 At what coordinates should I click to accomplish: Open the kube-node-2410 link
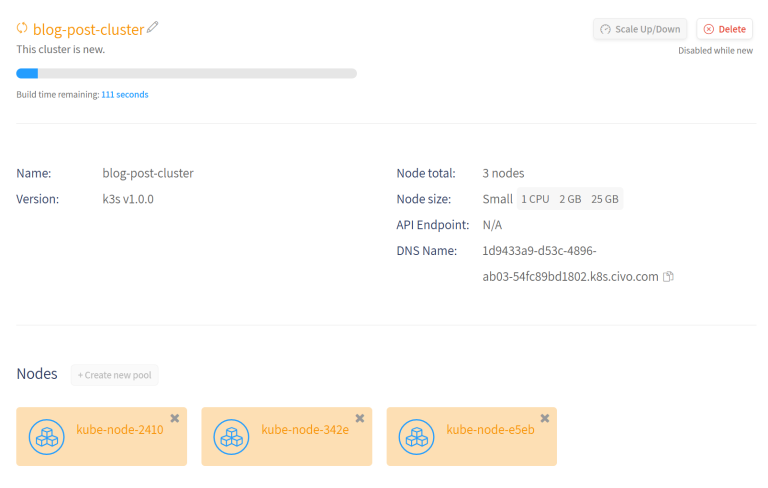[x=120, y=430]
